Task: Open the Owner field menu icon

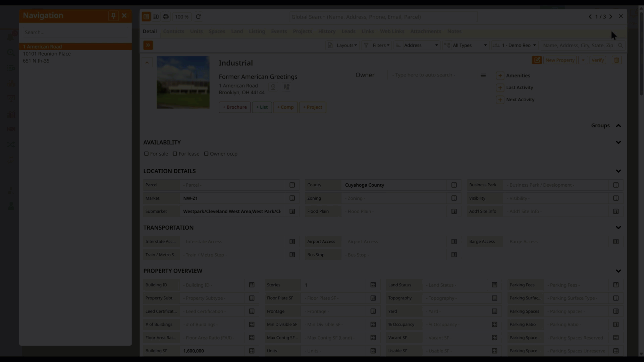Action: [x=483, y=75]
